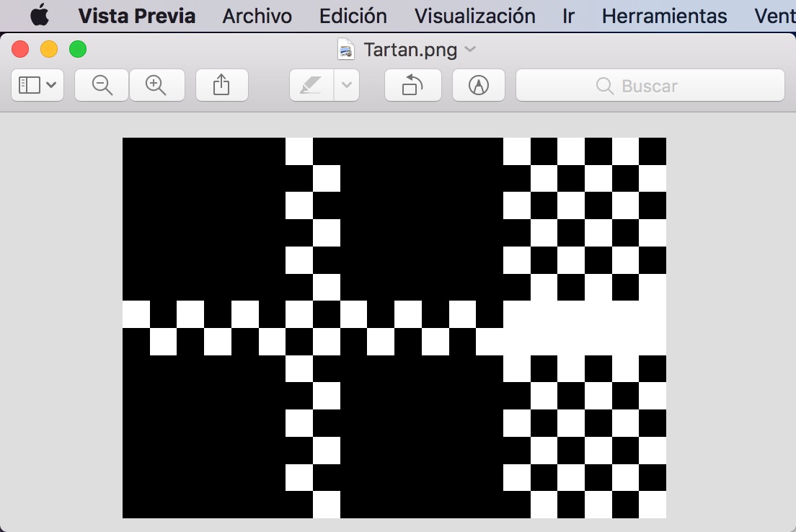Open the Share options
Viewport: 796px width, 532px height.
pos(221,84)
